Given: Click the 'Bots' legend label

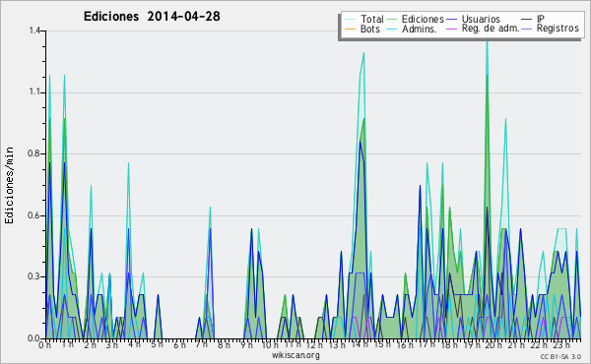Looking at the screenshot, I should tap(370, 29).
